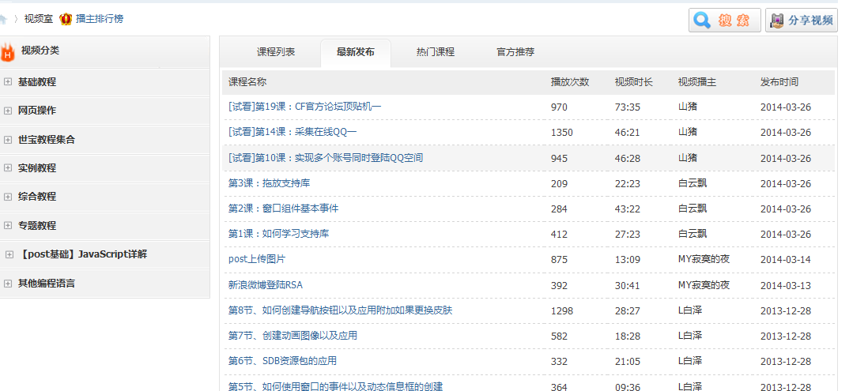
Task: Click 山猪 in the 第19课 row
Action: [688, 107]
